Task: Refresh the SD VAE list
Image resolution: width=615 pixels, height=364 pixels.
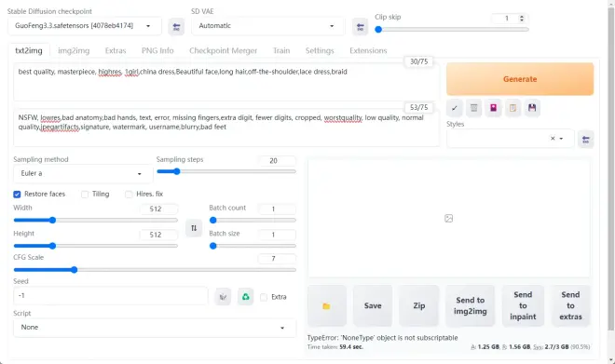Action: (x=360, y=27)
